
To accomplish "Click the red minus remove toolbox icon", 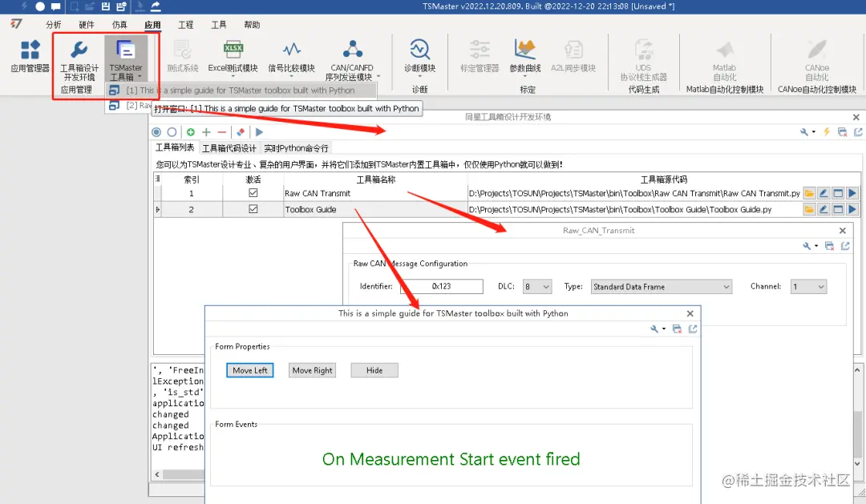I will click(x=222, y=132).
